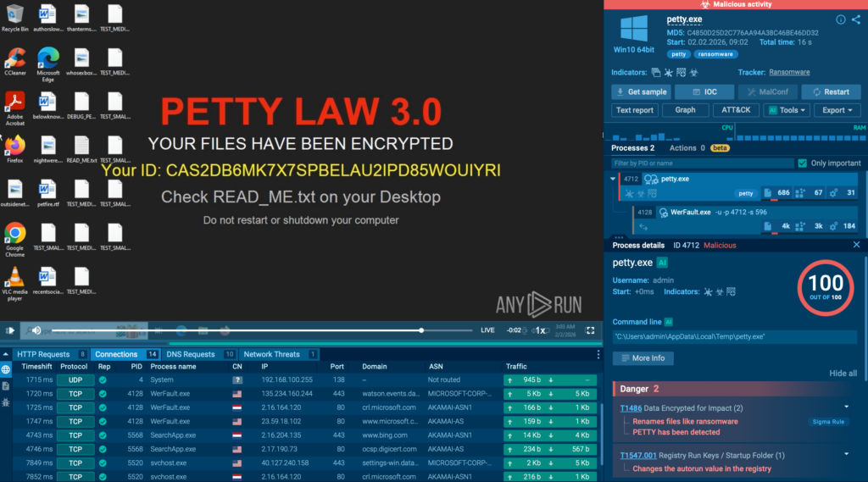Viewport: 868px width, 482px height.
Task: Jump to LIVE playback
Action: coord(487,330)
